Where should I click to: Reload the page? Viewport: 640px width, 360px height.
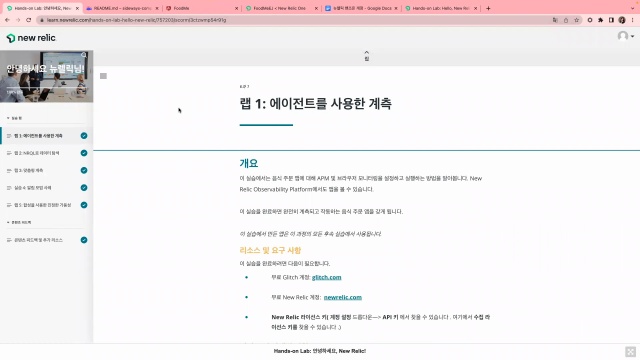pos(29,20)
